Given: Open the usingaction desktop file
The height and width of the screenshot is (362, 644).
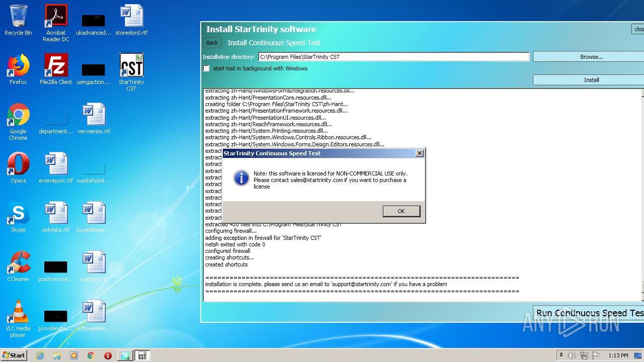Looking at the screenshot, I should pos(94,72).
